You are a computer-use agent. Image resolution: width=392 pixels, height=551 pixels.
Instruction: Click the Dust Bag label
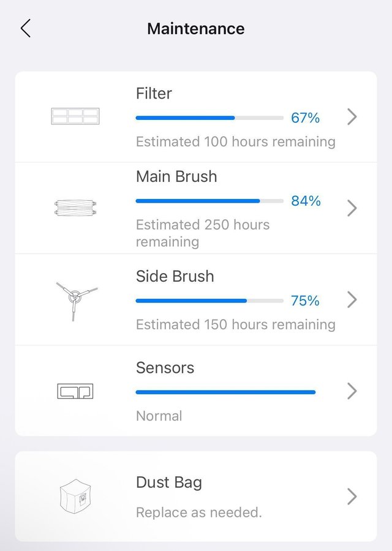(169, 482)
